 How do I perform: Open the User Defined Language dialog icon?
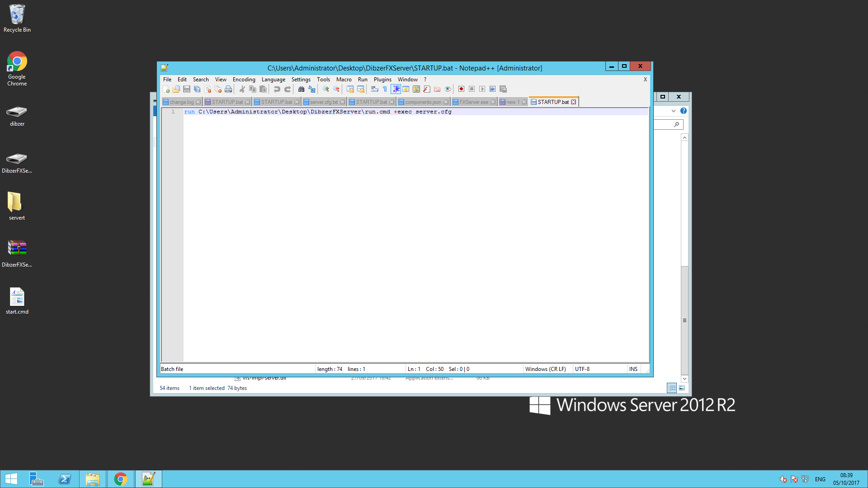[406, 89]
